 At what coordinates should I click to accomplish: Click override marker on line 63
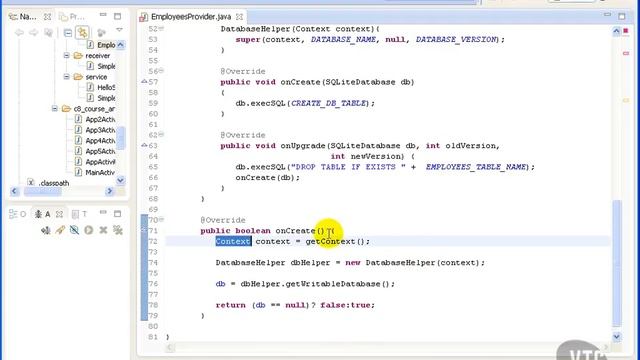[144, 145]
